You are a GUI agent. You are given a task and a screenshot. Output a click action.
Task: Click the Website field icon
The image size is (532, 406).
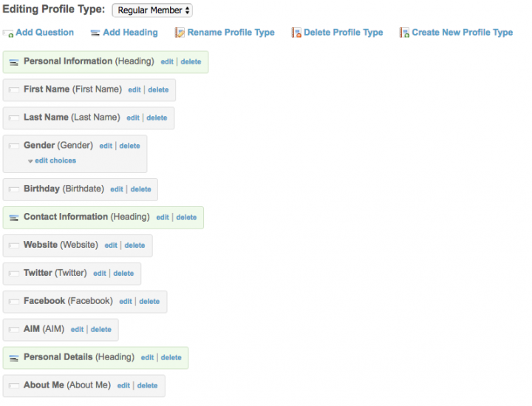(x=14, y=246)
